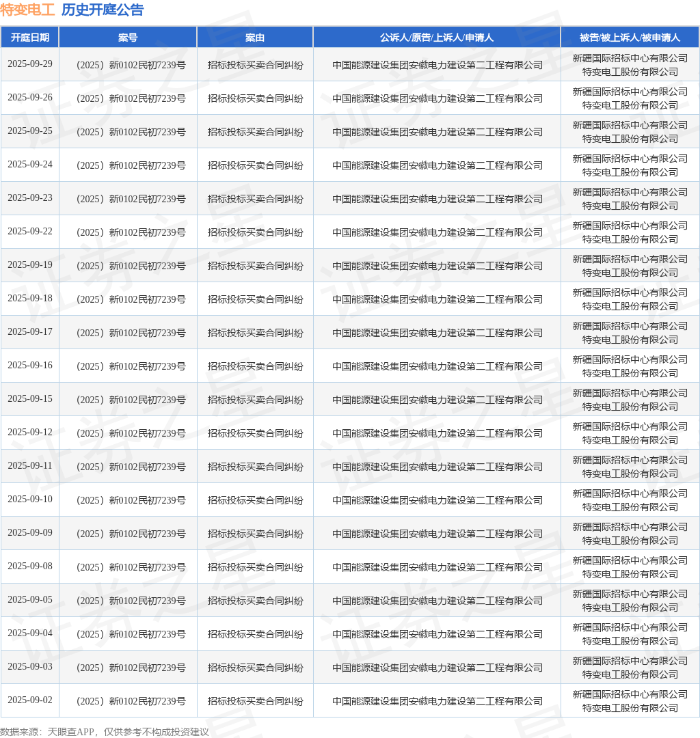
Task: Click 新疆国际招标中心有限公司 in the 2025-09-29 row
Action: 630,58
